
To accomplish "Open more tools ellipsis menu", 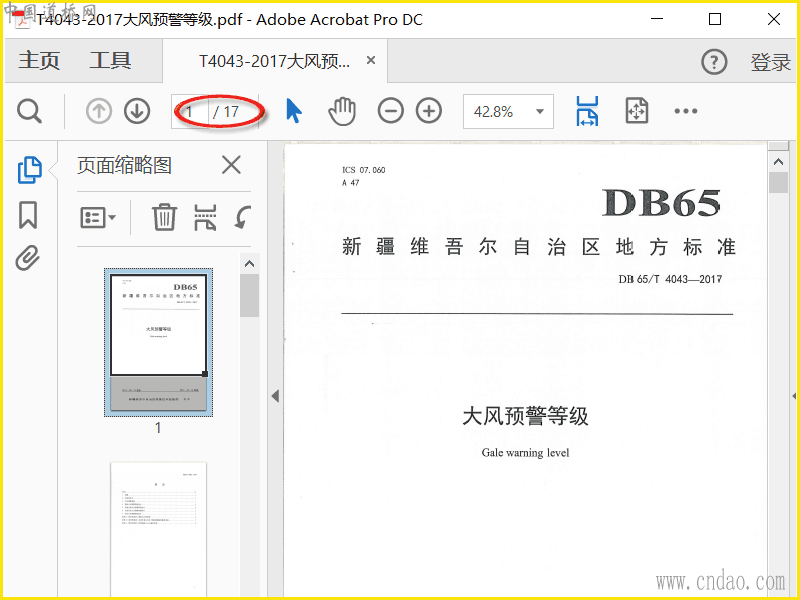I will (x=685, y=111).
